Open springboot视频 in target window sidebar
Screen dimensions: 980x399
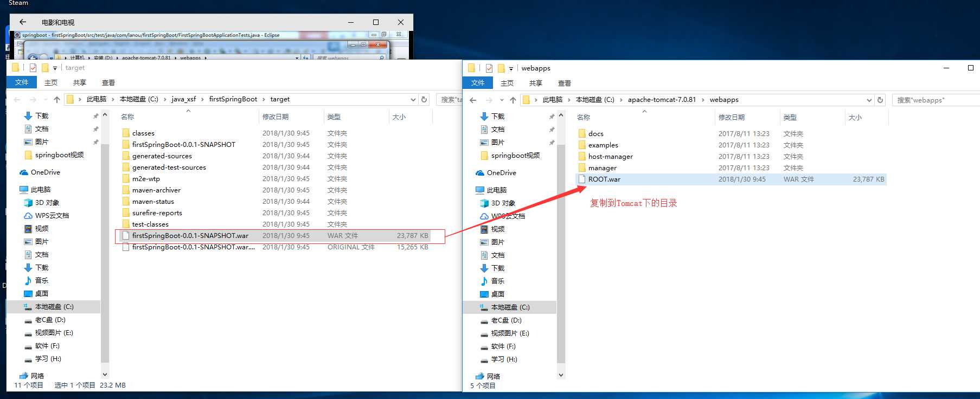coord(54,155)
